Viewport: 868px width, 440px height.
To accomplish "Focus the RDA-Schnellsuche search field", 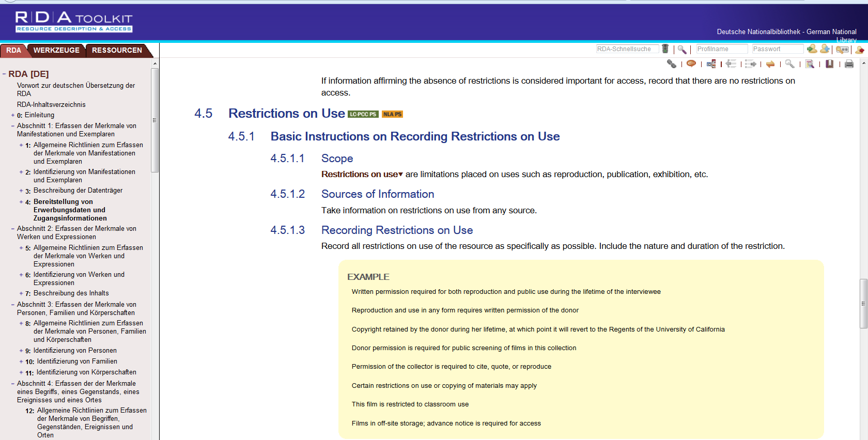I will coord(627,49).
